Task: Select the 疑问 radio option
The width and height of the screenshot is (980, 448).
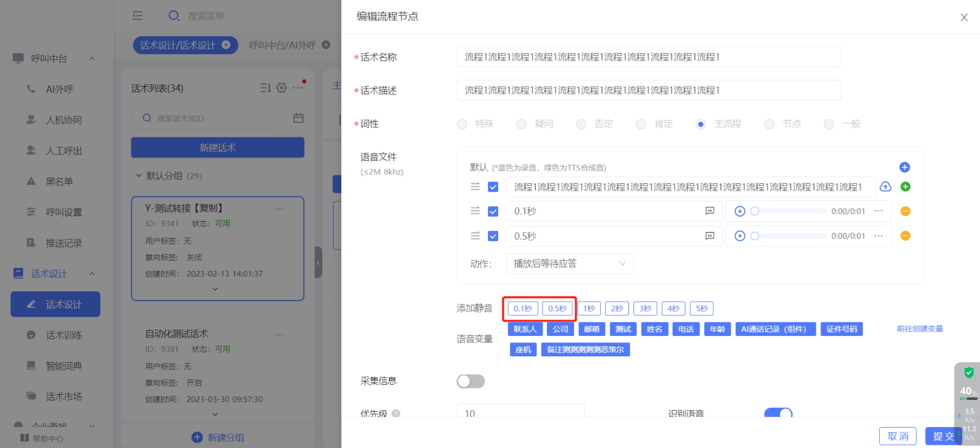Action: 521,124
